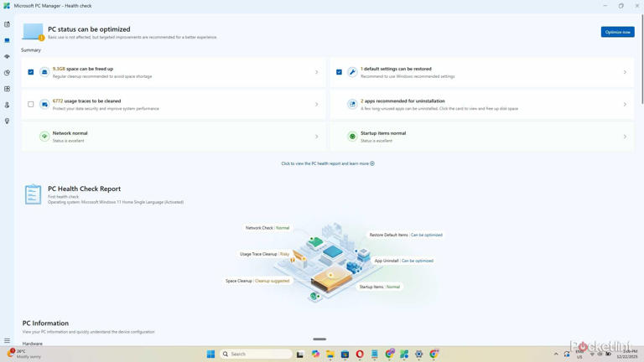Expand the Startup items normal chevron
644x362 pixels.
(x=625, y=137)
